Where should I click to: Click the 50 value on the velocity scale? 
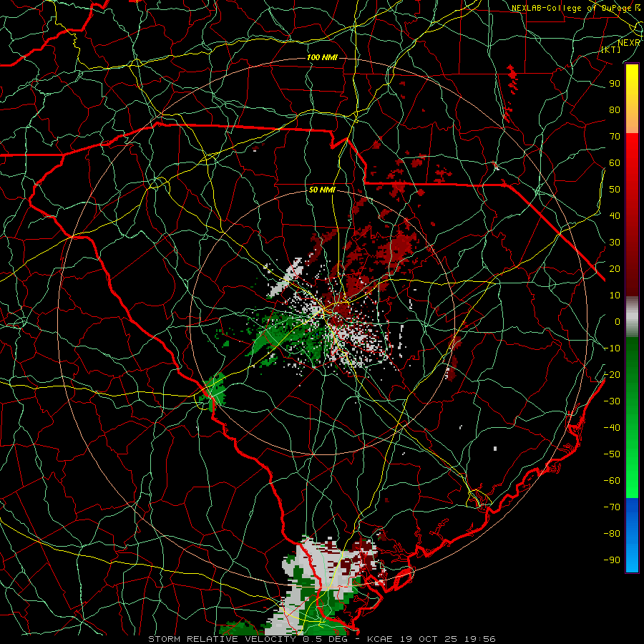click(x=615, y=190)
